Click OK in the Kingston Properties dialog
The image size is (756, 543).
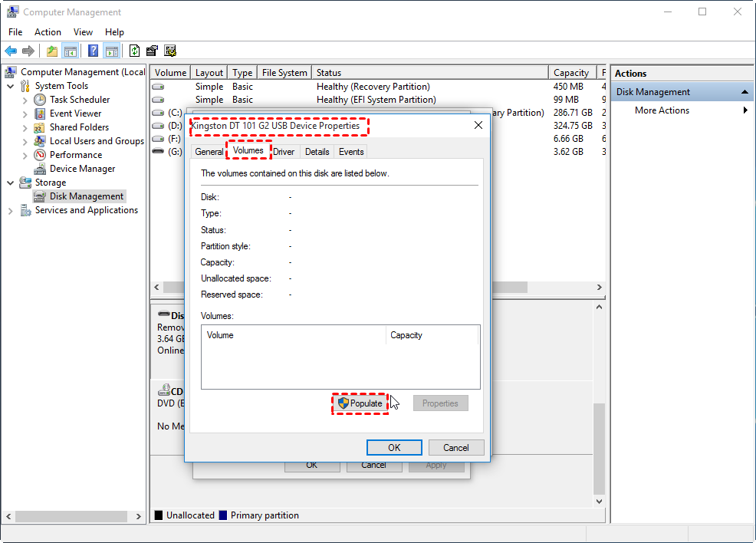point(394,448)
